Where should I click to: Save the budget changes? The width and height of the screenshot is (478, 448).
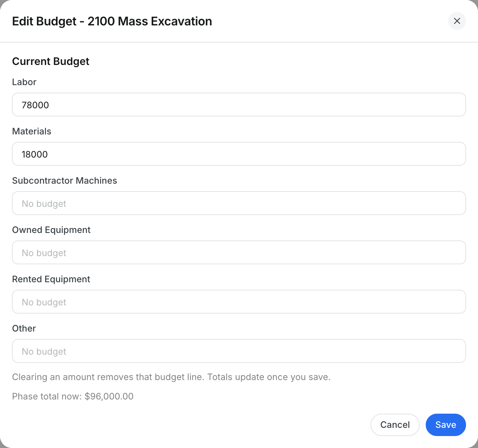[446, 425]
